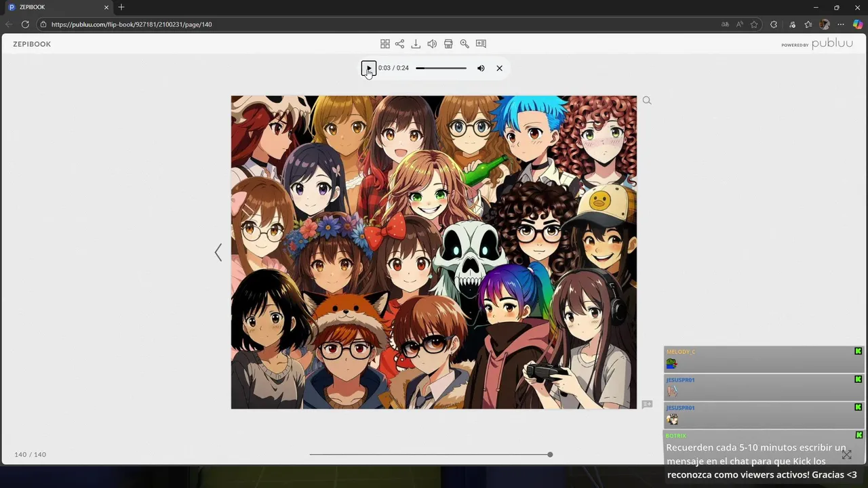This screenshot has height=488, width=868.
Task: Open the browser profile avatar
Action: pyautogui.click(x=825, y=24)
